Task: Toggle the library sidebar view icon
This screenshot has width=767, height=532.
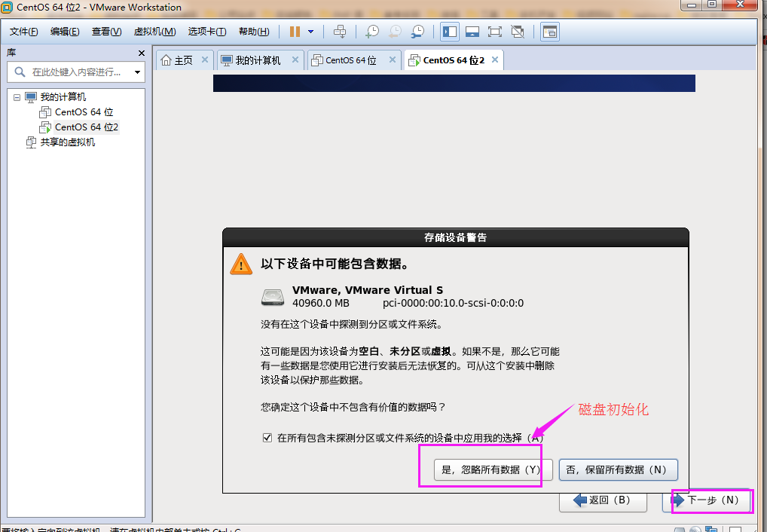Action: click(x=450, y=32)
